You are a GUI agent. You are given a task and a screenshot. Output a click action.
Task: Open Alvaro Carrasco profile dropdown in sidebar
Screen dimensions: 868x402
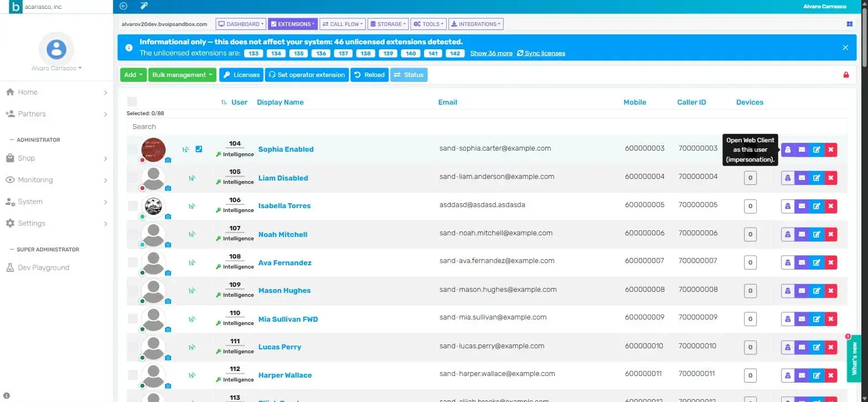[x=56, y=68]
